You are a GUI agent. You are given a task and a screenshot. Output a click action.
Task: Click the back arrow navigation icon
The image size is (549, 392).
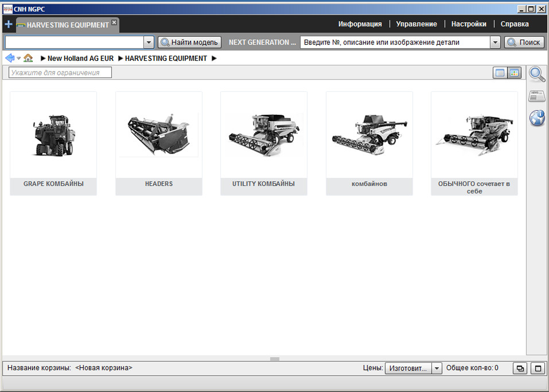(x=10, y=58)
